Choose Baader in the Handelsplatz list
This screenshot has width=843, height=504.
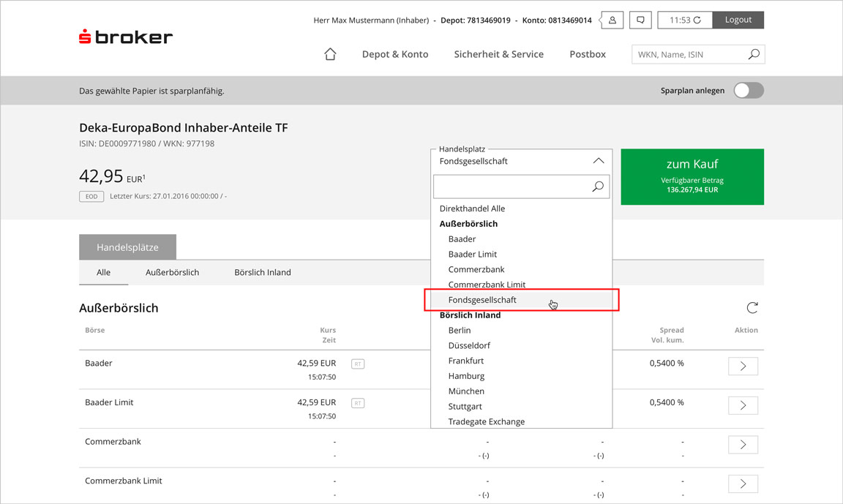click(x=462, y=239)
